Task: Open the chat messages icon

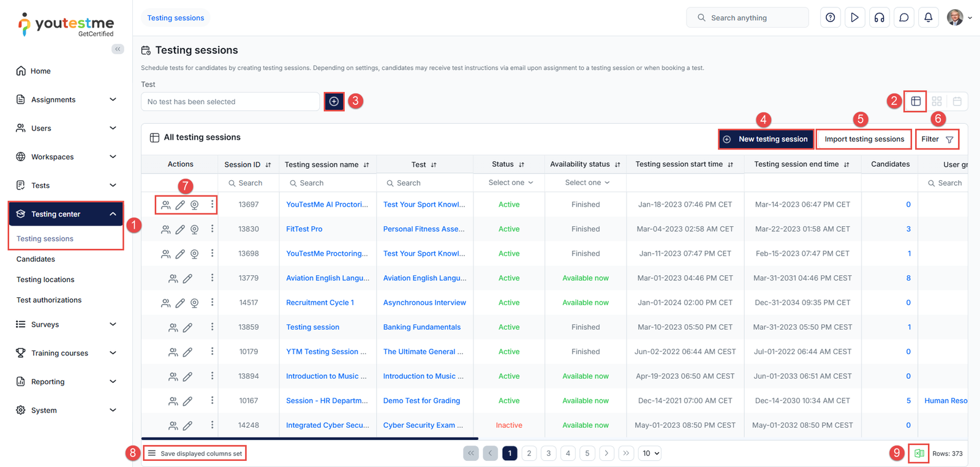Action: (x=903, y=18)
